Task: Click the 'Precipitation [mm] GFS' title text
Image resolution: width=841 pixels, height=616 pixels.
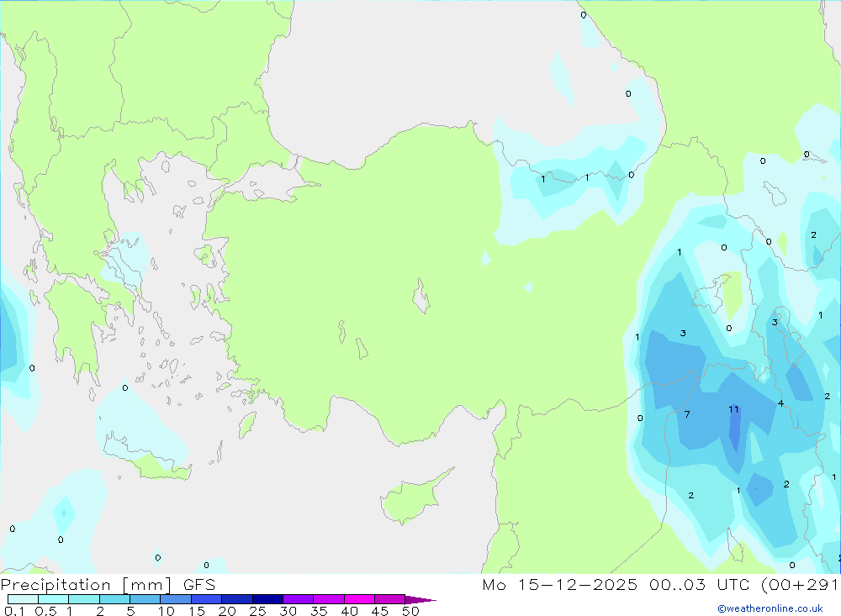Action: click(x=108, y=584)
